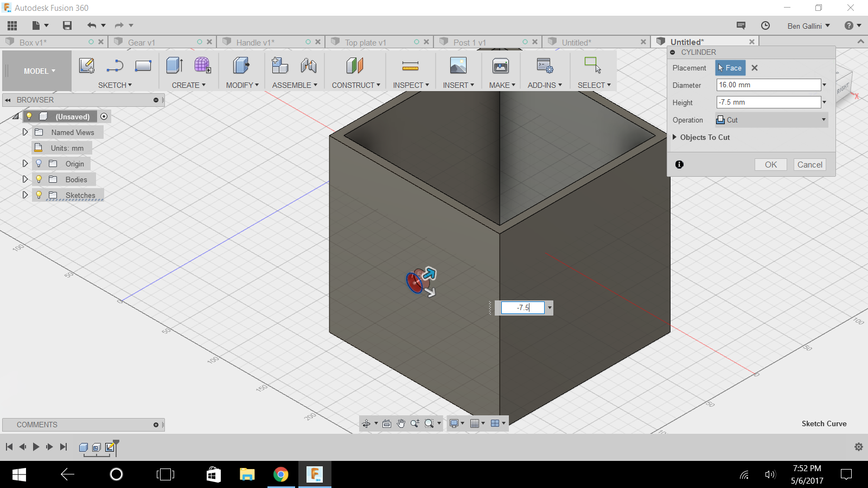Select the Construct plane icon

point(355,66)
